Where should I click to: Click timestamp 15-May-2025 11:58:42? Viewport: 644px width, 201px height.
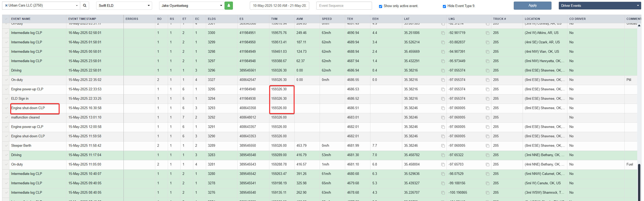85,146
